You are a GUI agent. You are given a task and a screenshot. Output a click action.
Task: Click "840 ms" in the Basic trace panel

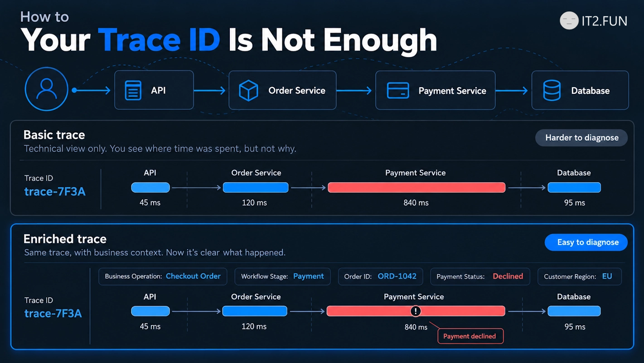coord(416,203)
